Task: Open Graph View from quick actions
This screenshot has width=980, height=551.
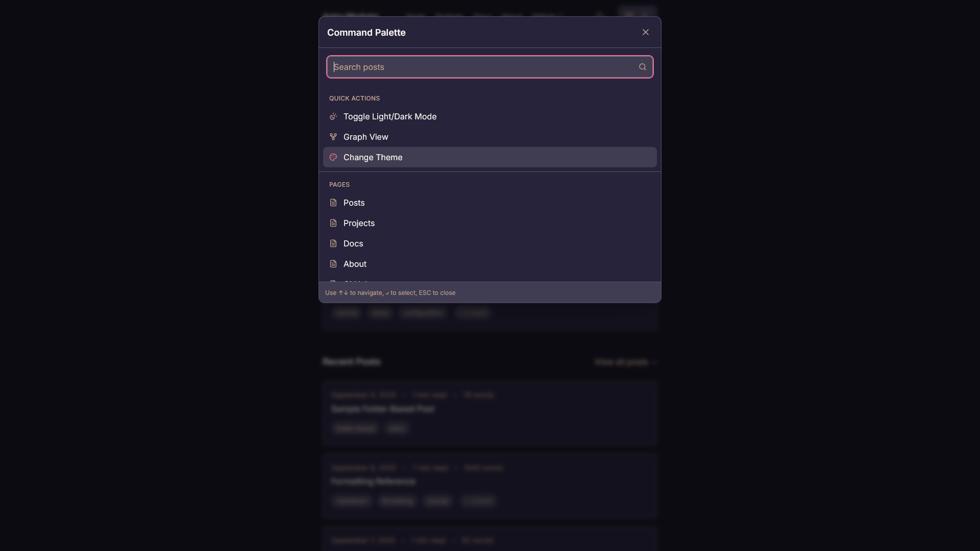Action: tap(365, 137)
